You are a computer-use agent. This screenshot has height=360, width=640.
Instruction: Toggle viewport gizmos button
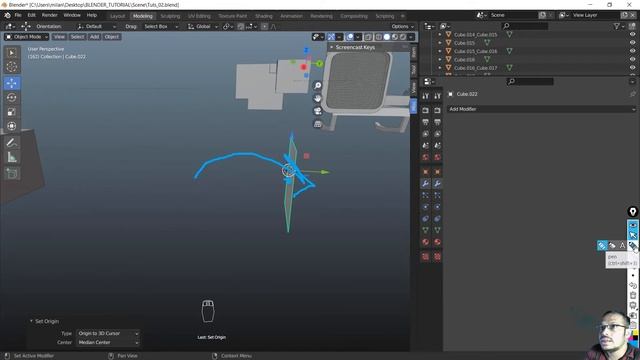(x=331, y=37)
